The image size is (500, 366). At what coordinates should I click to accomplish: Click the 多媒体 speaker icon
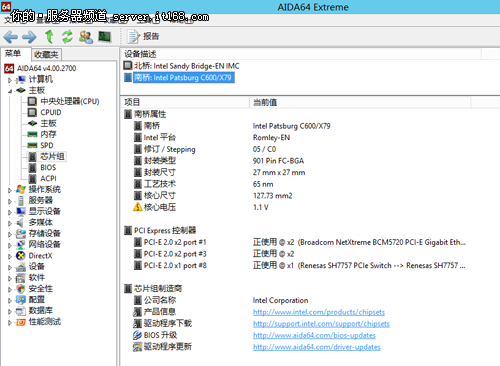point(21,223)
